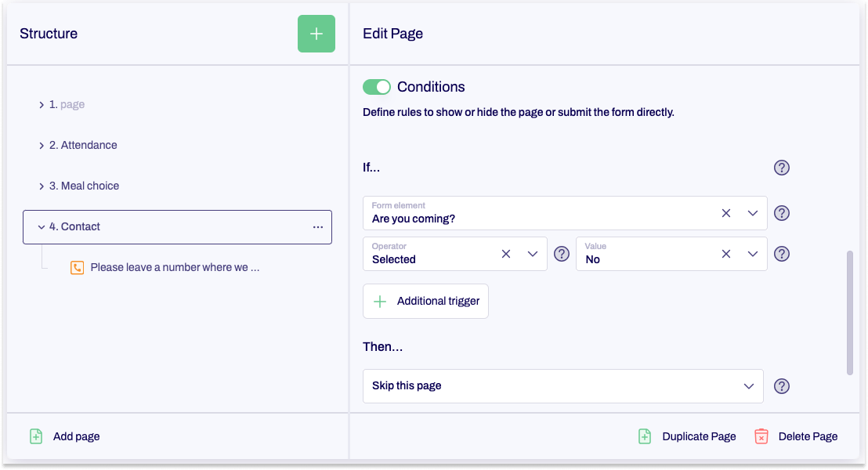
Task: Click the 'Define rules to show or hide' description
Action: 518,112
